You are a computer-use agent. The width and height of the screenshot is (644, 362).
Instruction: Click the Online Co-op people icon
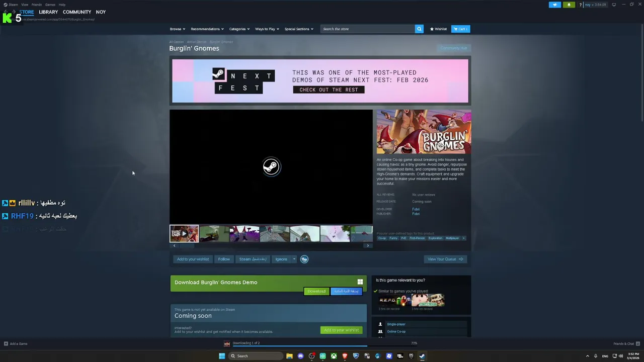point(380,331)
